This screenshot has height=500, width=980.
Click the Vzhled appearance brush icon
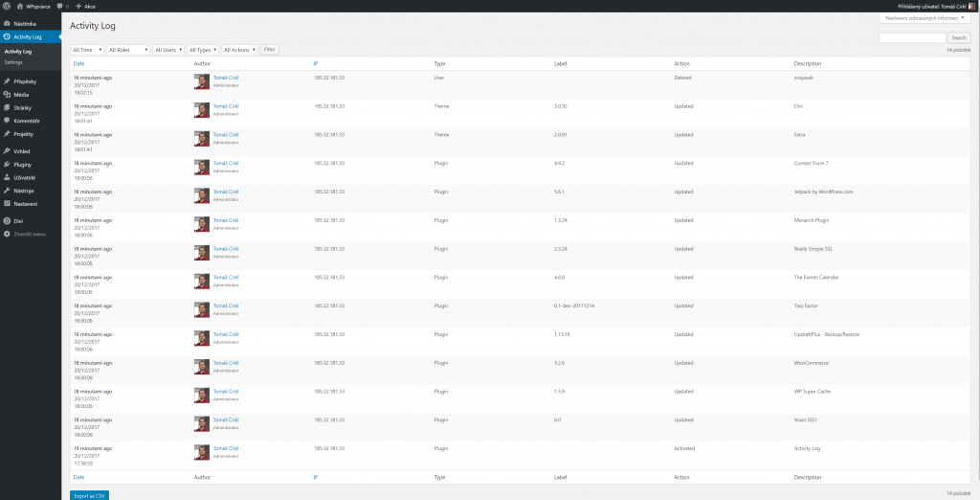pos(7,151)
